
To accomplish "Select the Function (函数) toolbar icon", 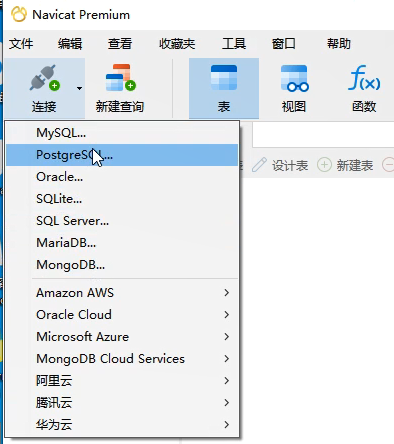I will pos(364,78).
